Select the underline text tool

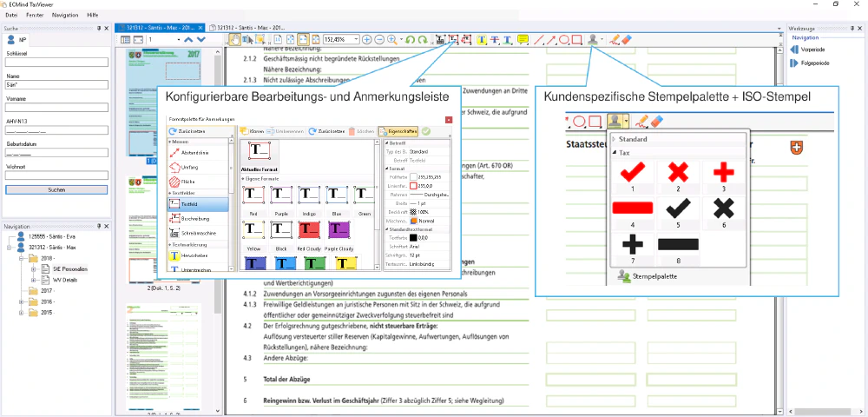(507, 39)
